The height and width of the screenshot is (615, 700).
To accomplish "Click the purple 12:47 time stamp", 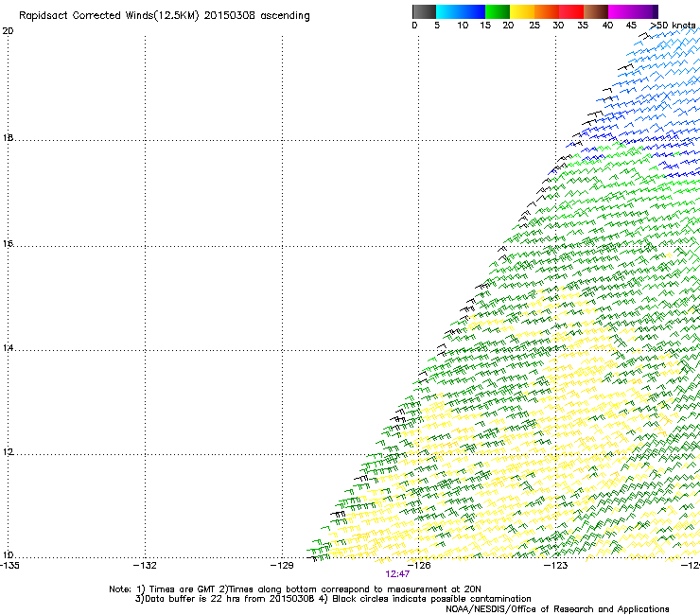I will point(397,574).
